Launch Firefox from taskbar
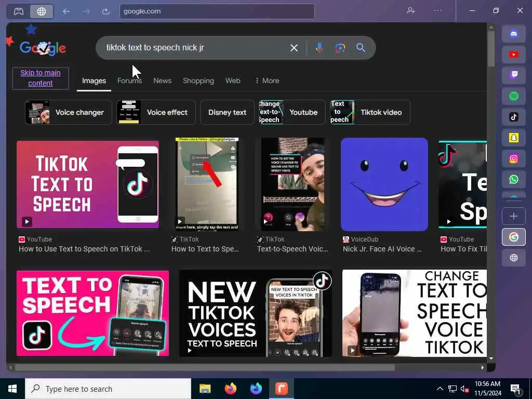This screenshot has height=399, width=532. [231, 389]
